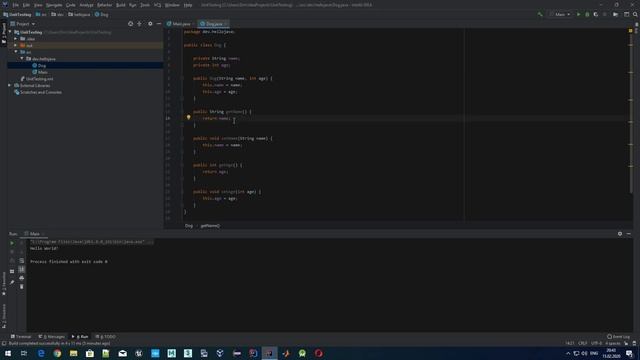Click the Run tool window button
Screen dimensions: 640x360
(x=80, y=337)
